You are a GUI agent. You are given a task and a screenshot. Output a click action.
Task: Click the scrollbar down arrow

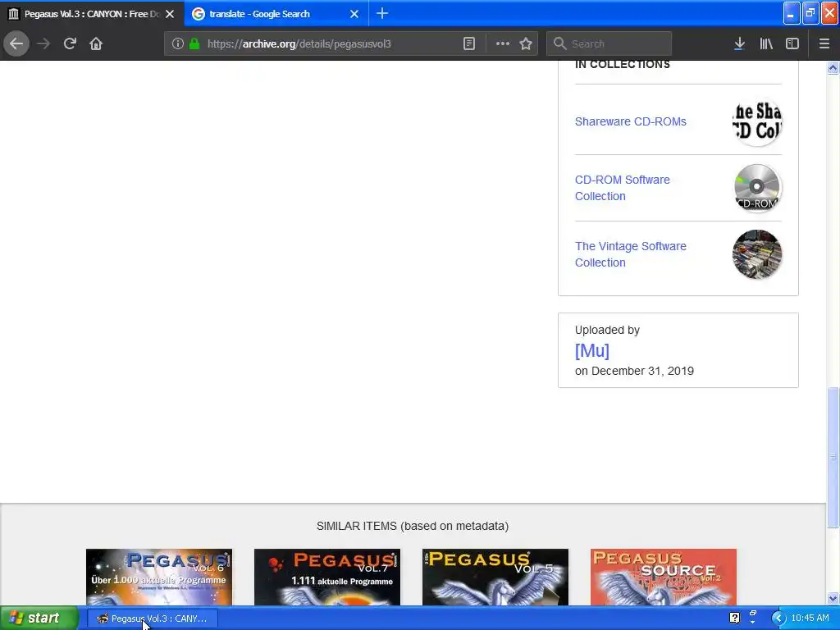pyautogui.click(x=833, y=598)
